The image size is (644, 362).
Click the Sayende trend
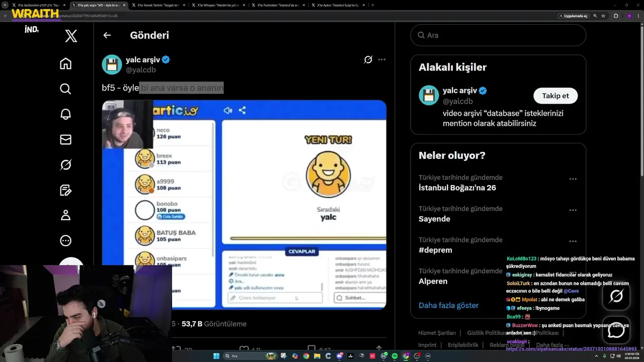pyautogui.click(x=434, y=219)
